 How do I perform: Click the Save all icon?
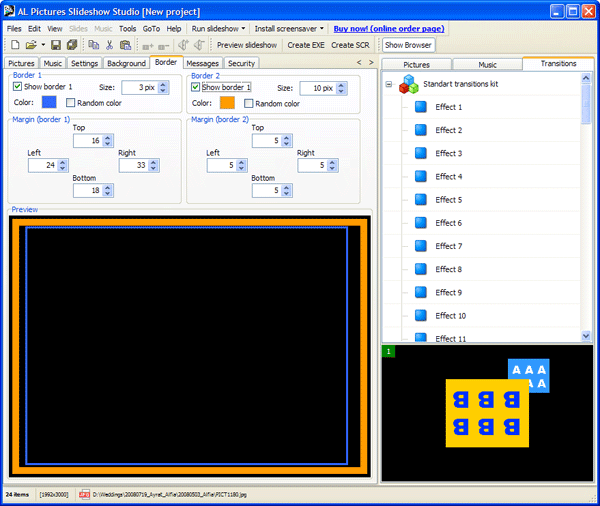(72, 45)
